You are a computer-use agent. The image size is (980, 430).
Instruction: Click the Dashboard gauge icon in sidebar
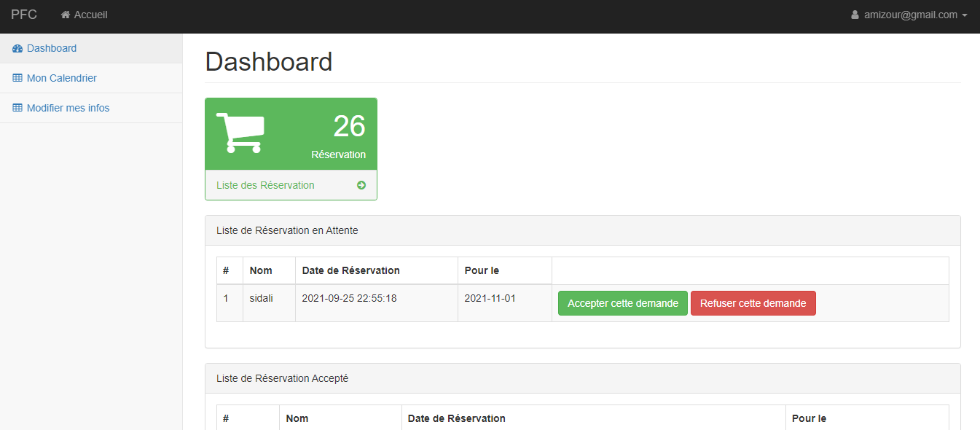pyautogui.click(x=17, y=48)
